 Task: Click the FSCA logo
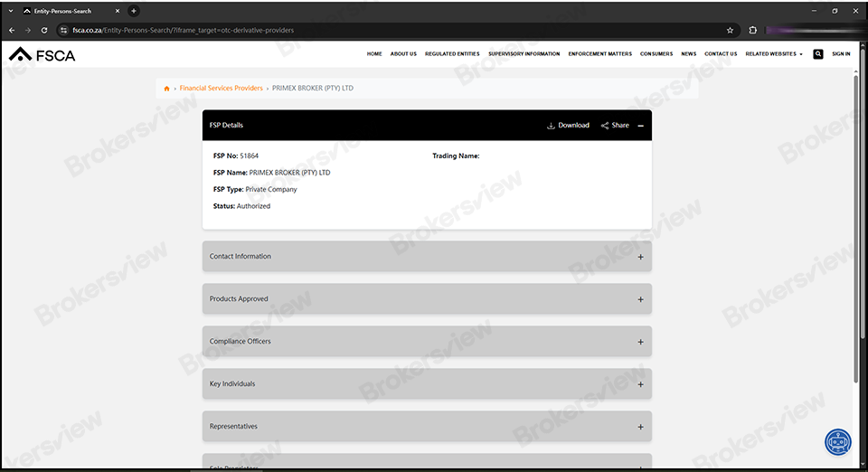(x=42, y=55)
